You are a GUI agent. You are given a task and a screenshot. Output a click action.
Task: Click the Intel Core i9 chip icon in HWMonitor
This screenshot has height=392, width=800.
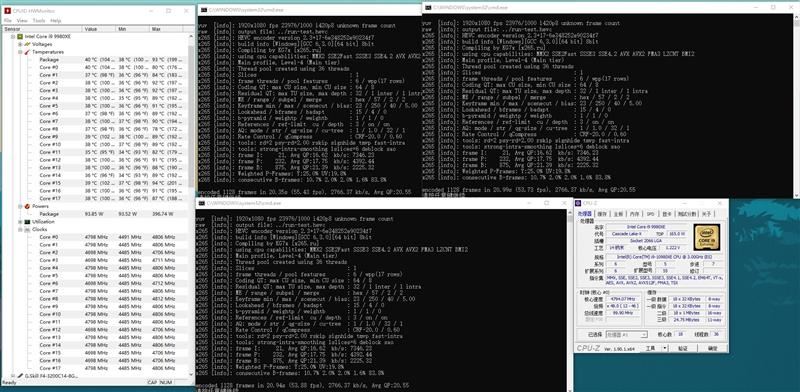tap(20, 37)
